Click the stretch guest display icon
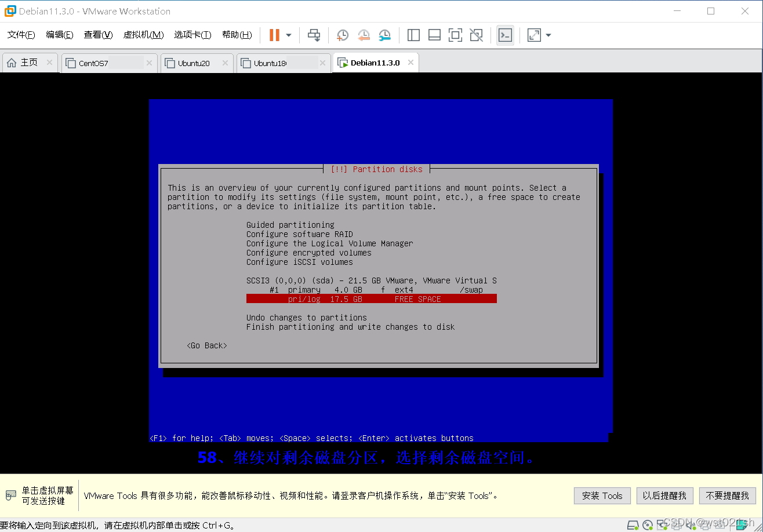 click(534, 35)
